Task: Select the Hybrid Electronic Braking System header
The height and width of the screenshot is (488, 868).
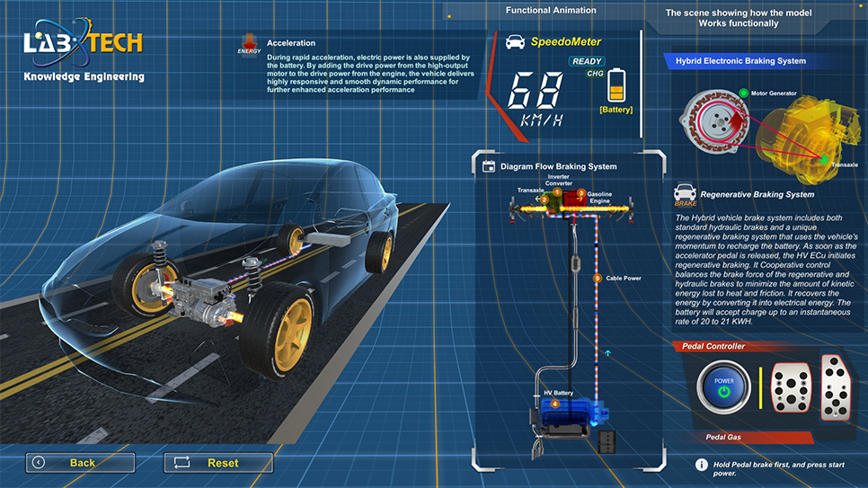Action: point(740,61)
